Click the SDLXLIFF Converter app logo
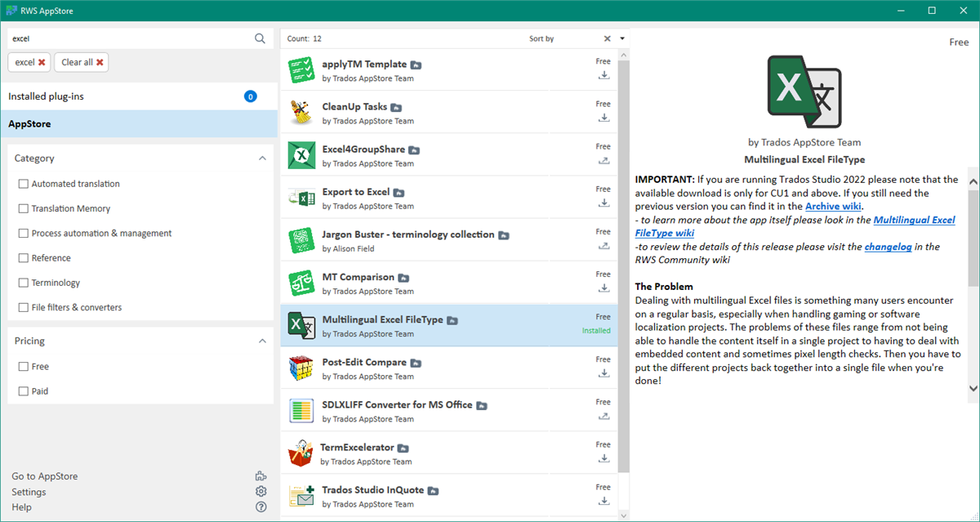 (302, 411)
